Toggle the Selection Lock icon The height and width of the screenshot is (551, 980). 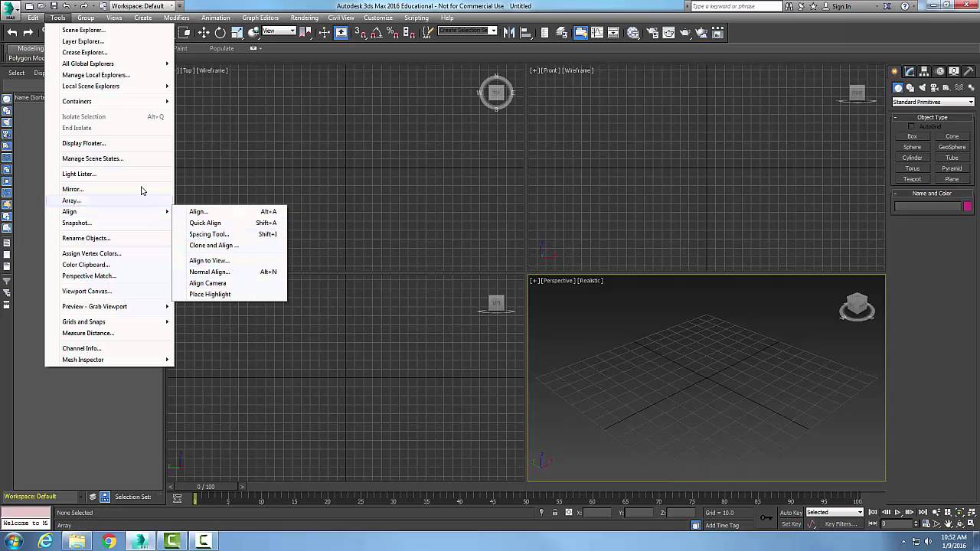(x=555, y=513)
